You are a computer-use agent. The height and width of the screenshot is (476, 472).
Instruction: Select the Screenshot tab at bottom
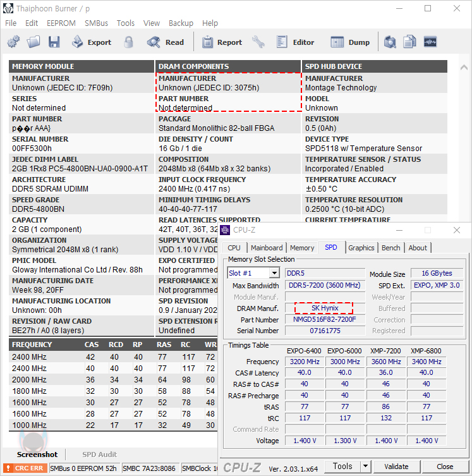tap(37, 455)
